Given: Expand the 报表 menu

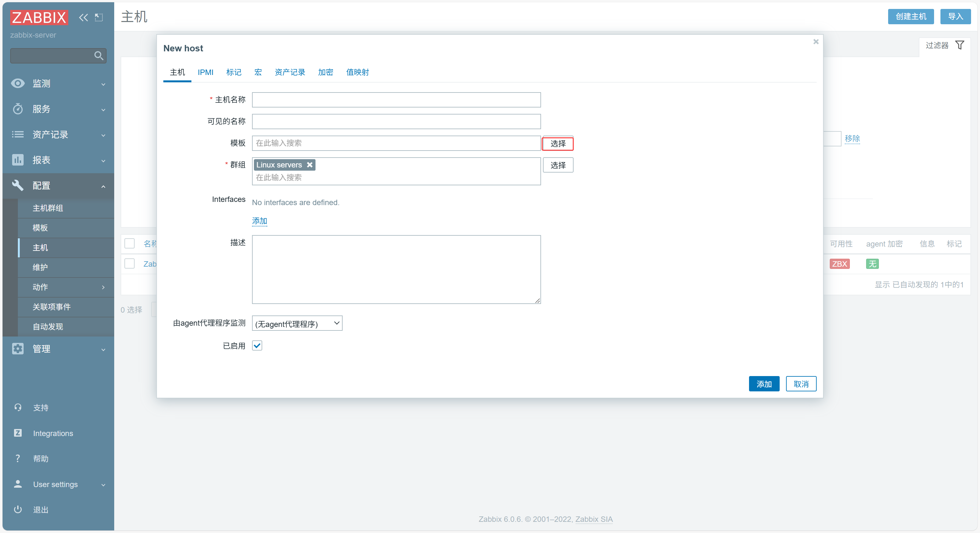Looking at the screenshot, I should (103, 160).
